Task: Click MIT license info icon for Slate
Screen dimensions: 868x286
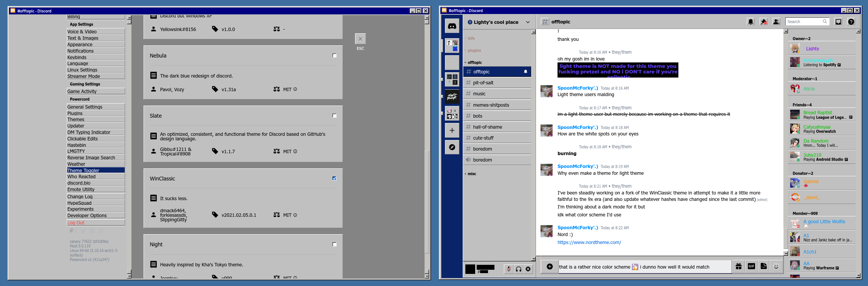Action: [x=295, y=151]
